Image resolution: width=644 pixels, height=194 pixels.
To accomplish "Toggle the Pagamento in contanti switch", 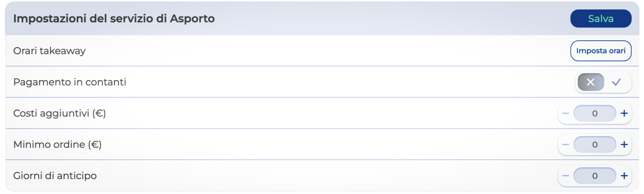I will point(603,82).
